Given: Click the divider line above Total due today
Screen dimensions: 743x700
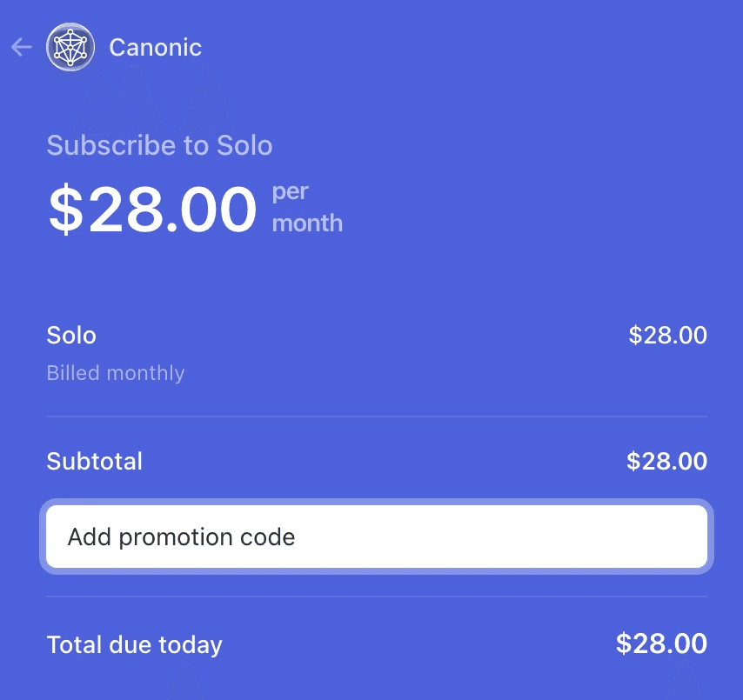Looking at the screenshot, I should 377,597.
